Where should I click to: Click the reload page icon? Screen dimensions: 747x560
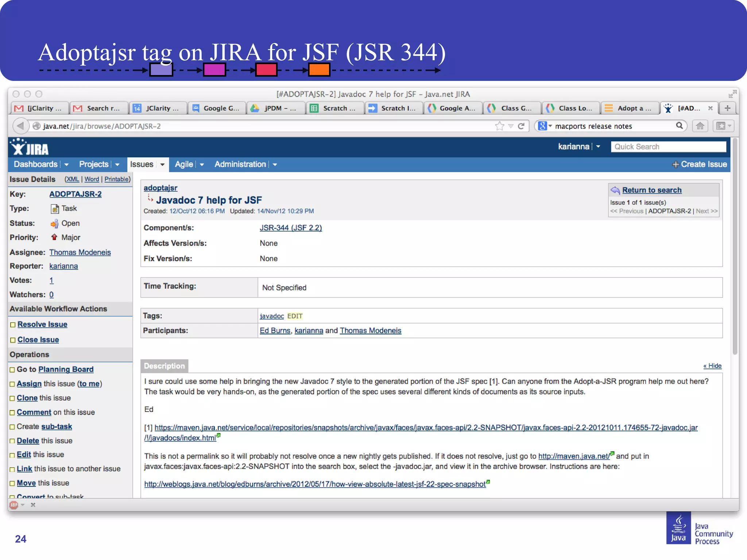(521, 126)
